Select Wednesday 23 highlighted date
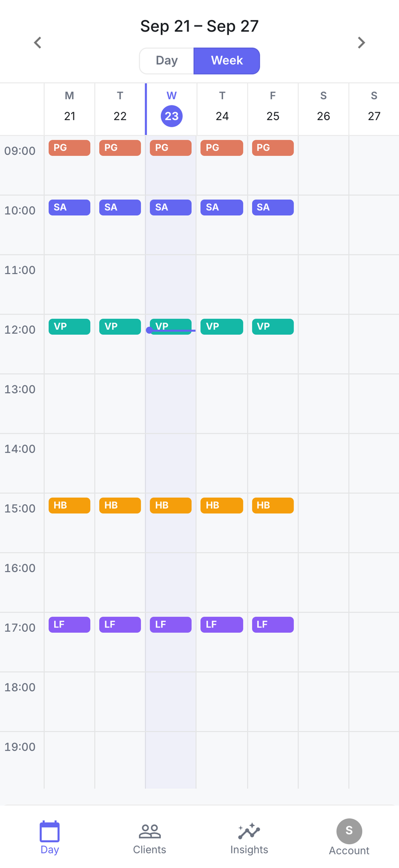The height and width of the screenshot is (868, 399). 172,116
